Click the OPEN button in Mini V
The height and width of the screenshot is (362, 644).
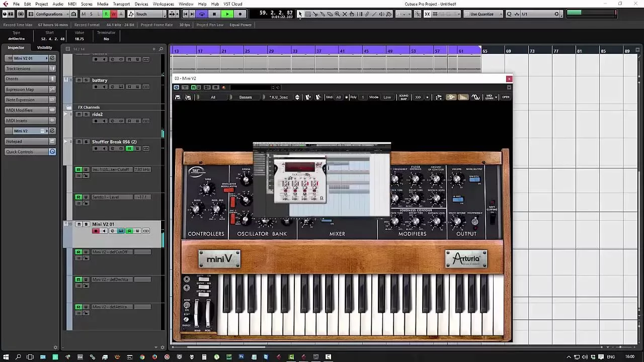coord(506,97)
